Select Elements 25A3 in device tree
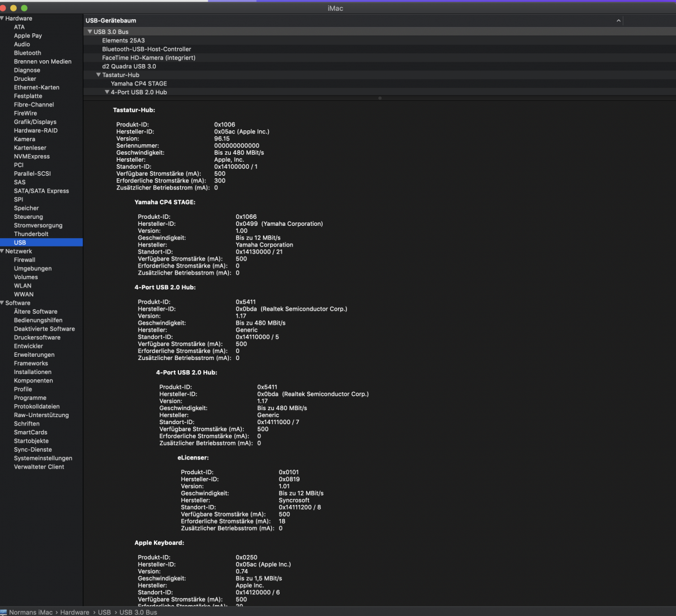 (x=123, y=40)
